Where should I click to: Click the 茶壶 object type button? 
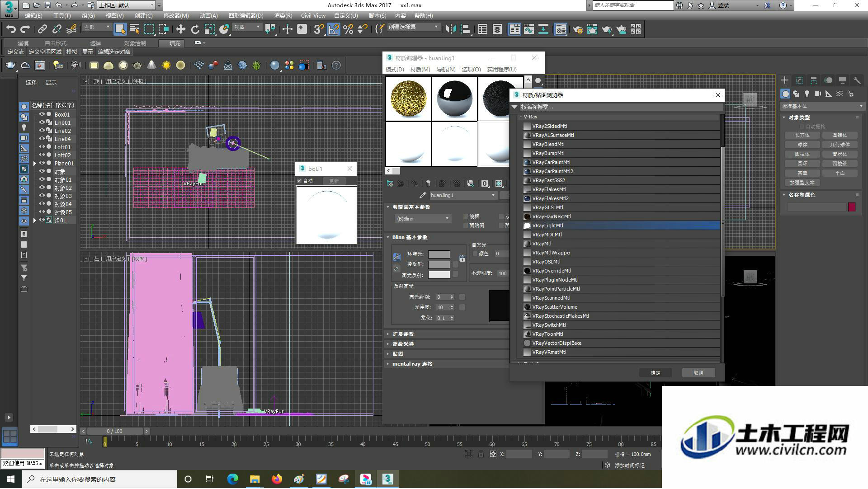[x=802, y=173]
